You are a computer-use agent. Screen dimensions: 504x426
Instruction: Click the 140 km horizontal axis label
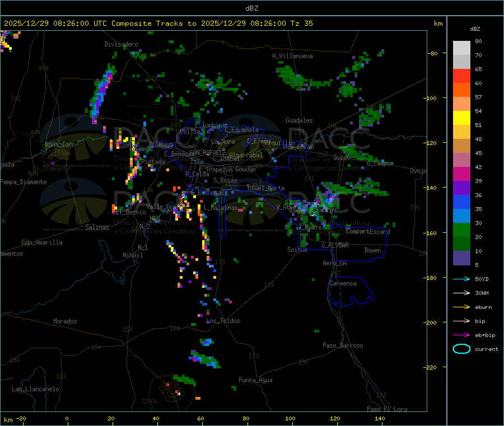coord(380,418)
